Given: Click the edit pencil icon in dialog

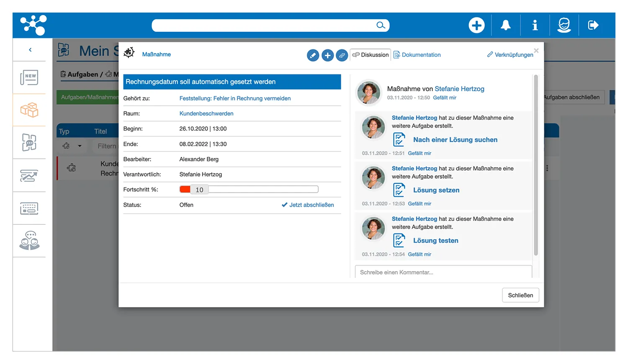Looking at the screenshot, I should pos(313,55).
